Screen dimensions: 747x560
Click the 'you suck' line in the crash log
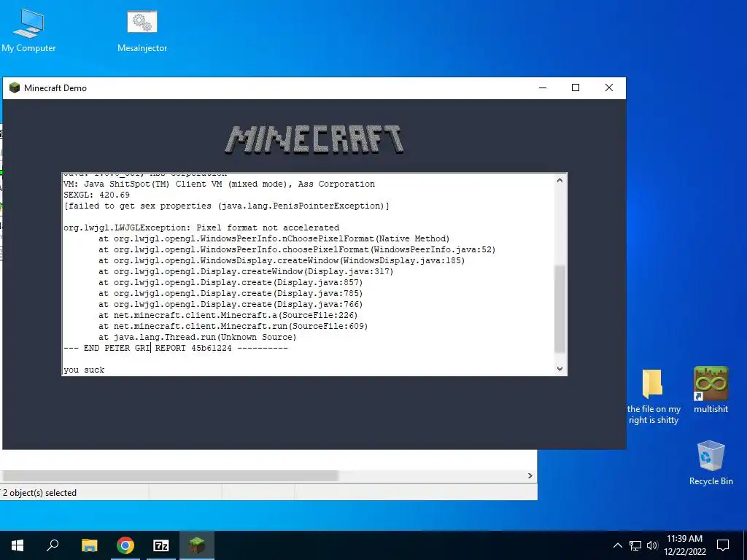tap(84, 370)
